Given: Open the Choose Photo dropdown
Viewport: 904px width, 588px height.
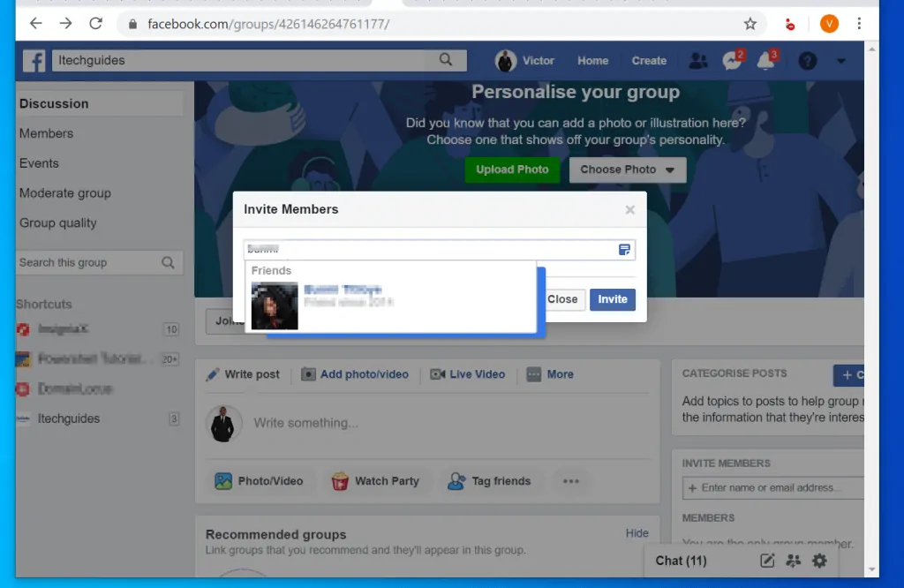Looking at the screenshot, I should click(627, 170).
